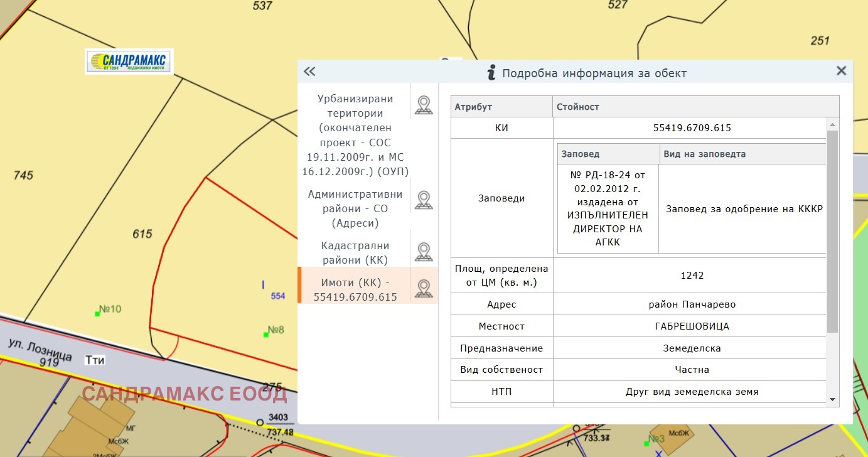Viewport: 868px width, 457px height.
Task: Click the attributes table scrollbar thumb
Action: [832, 230]
